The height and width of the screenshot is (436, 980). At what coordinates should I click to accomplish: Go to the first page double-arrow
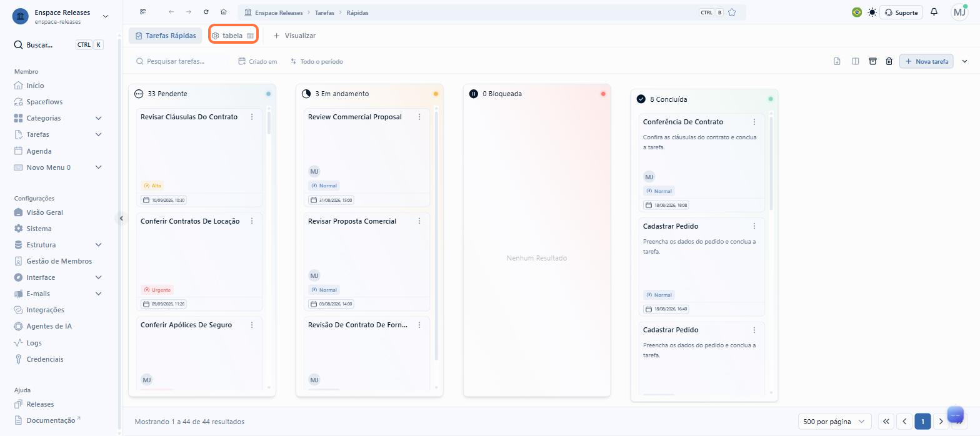[x=886, y=422]
